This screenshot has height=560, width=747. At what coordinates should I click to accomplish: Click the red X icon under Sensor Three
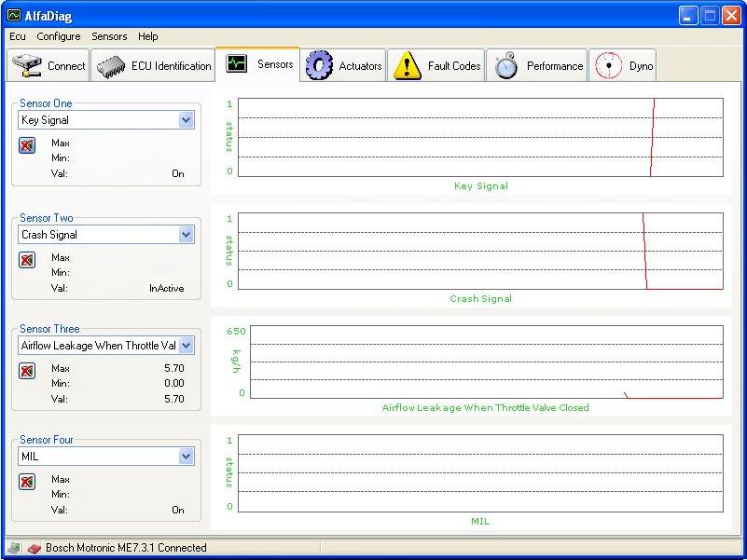(x=28, y=371)
